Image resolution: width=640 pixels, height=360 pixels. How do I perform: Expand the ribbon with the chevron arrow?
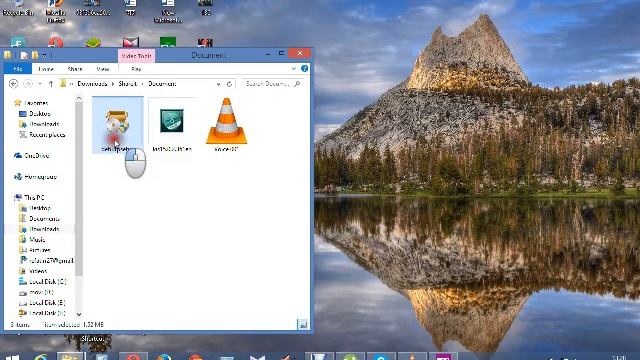click(294, 69)
